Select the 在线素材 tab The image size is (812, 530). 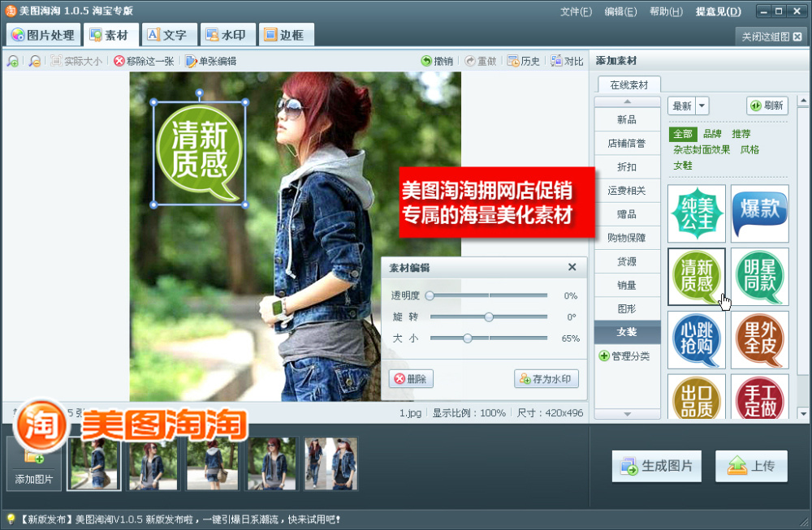pyautogui.click(x=628, y=85)
